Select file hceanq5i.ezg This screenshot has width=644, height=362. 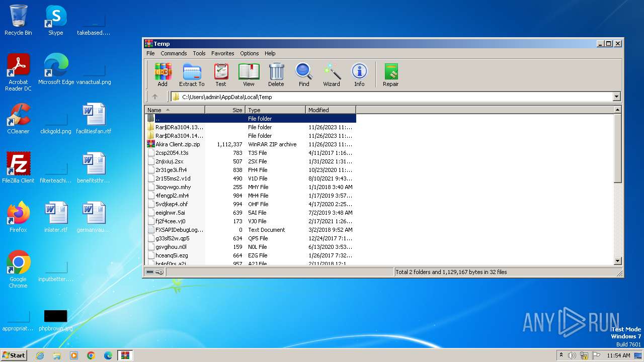(x=251, y=255)
